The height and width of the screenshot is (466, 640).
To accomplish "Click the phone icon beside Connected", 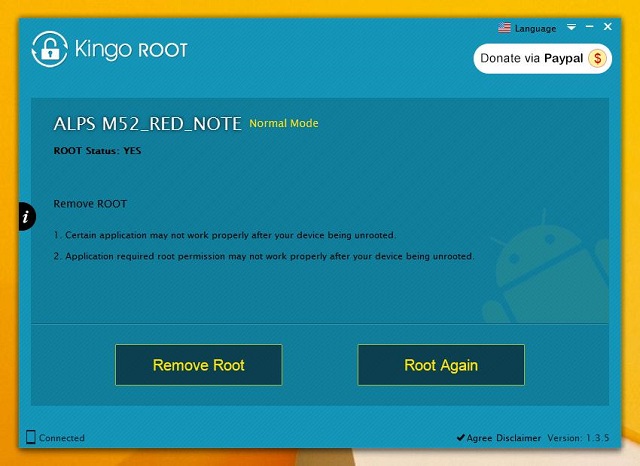I will [x=31, y=437].
